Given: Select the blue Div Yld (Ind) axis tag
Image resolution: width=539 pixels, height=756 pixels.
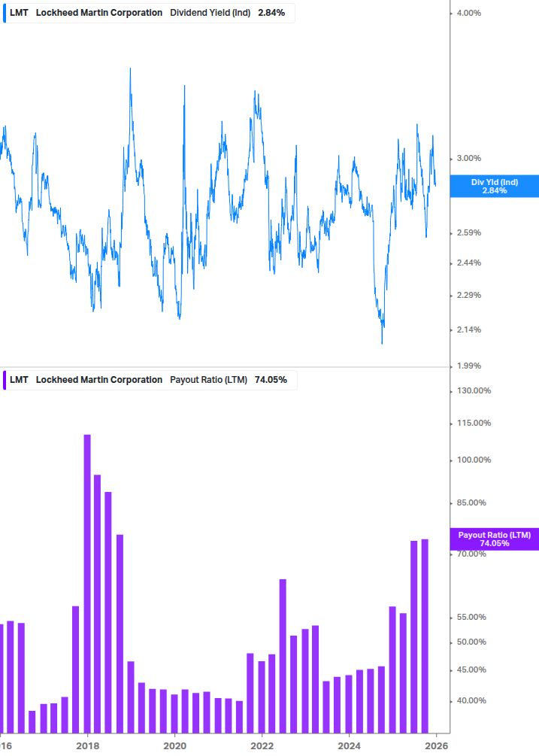Looking at the screenshot, I should point(494,186).
